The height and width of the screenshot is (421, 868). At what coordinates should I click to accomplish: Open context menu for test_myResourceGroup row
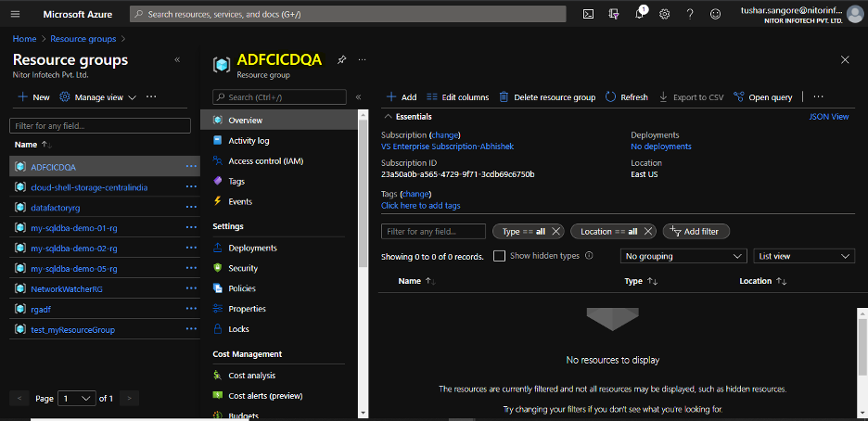tap(192, 329)
